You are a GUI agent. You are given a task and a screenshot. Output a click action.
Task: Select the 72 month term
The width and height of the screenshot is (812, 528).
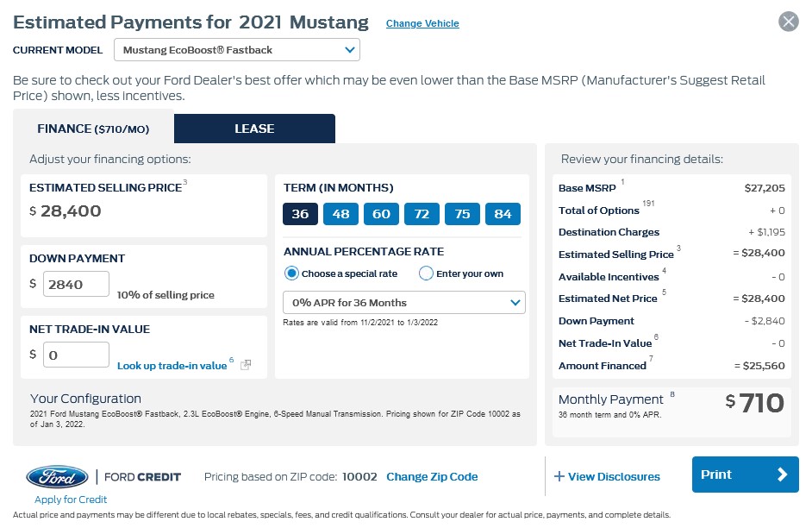tap(422, 214)
